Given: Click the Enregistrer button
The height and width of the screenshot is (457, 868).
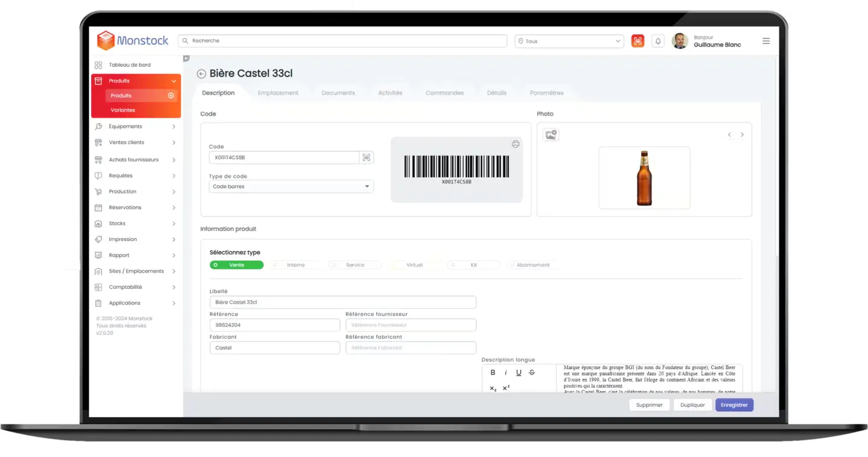Looking at the screenshot, I should pyautogui.click(x=734, y=405).
